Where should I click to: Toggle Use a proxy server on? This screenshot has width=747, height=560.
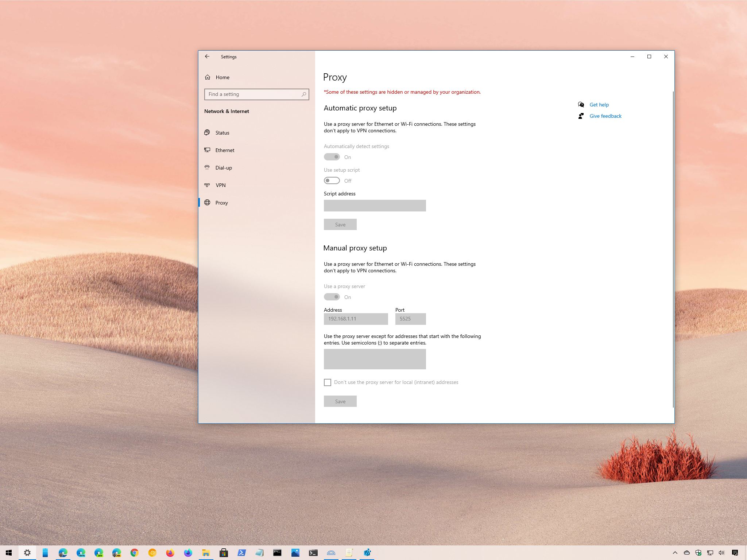[331, 296]
